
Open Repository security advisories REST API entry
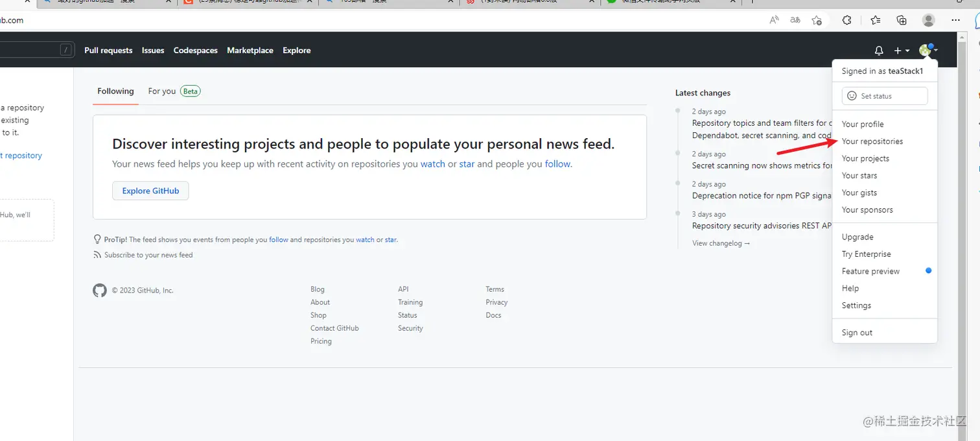(762, 226)
